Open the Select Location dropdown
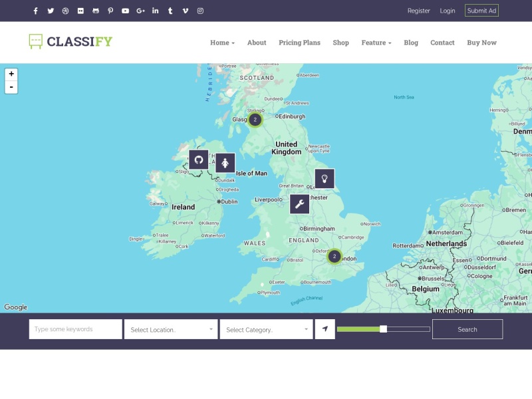The width and height of the screenshot is (532, 399). 171,329
